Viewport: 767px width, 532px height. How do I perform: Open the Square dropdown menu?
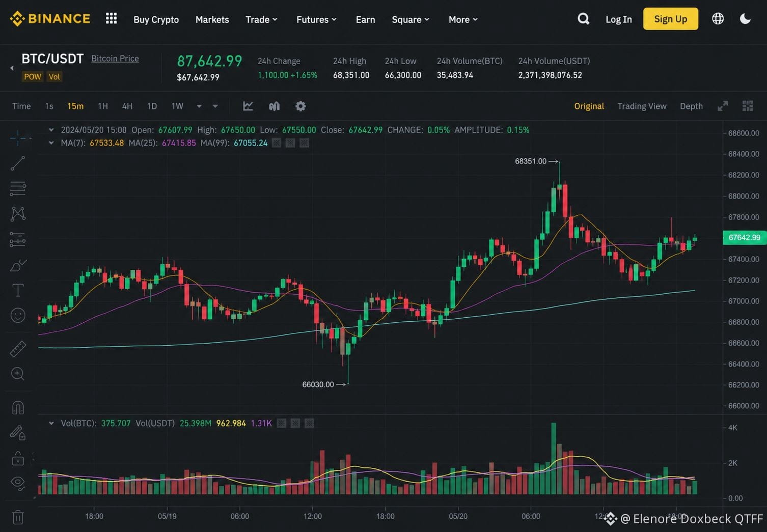click(x=410, y=19)
